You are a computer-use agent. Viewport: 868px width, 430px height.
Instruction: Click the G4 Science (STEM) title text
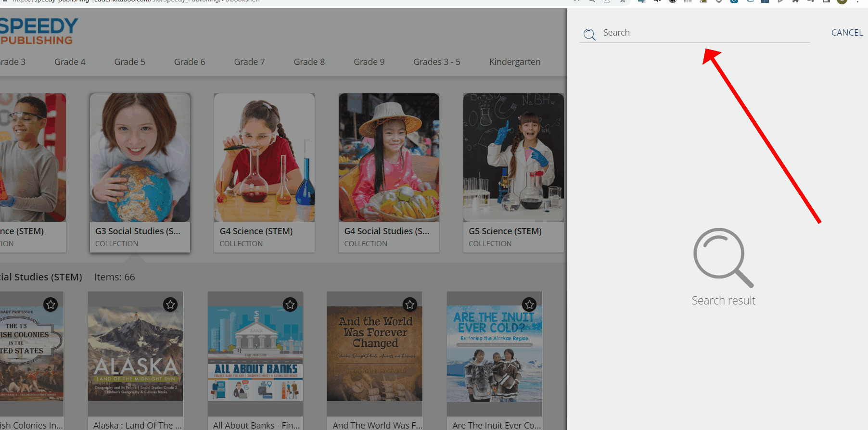pyautogui.click(x=256, y=231)
